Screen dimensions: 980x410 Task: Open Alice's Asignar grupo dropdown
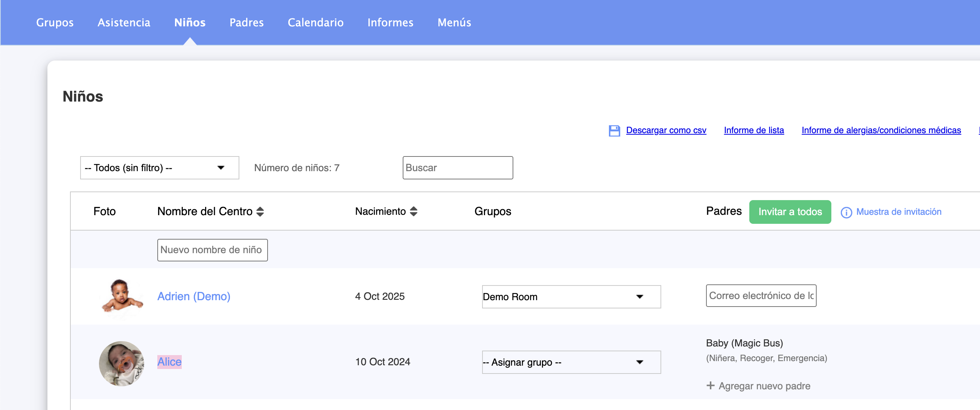click(571, 362)
